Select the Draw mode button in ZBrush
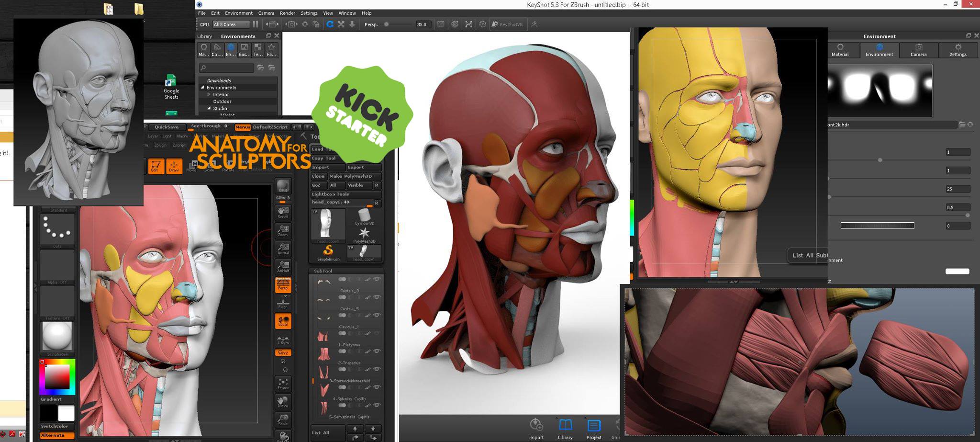 click(174, 166)
